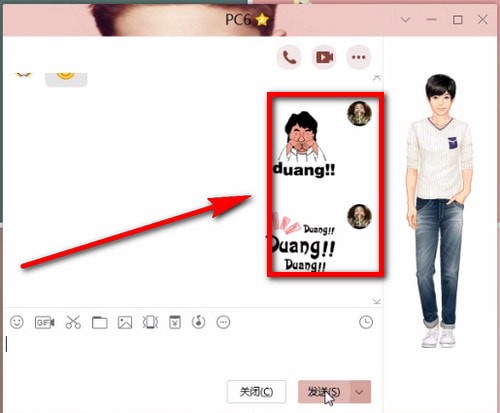Start a voice call with the phone icon
This screenshot has height=413, width=500.
tap(289, 57)
